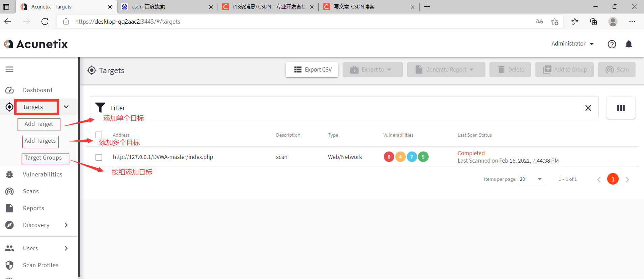
Task: Go to the next page arrow
Action: (x=627, y=179)
